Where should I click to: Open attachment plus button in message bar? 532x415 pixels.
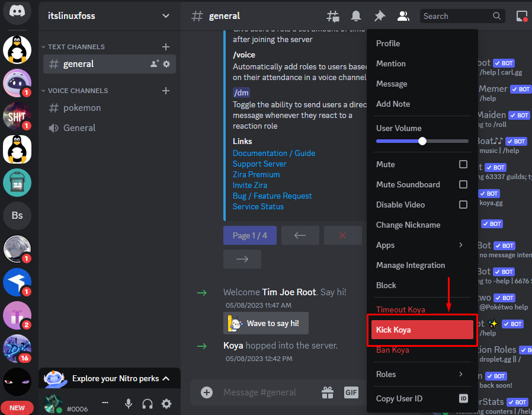207,392
